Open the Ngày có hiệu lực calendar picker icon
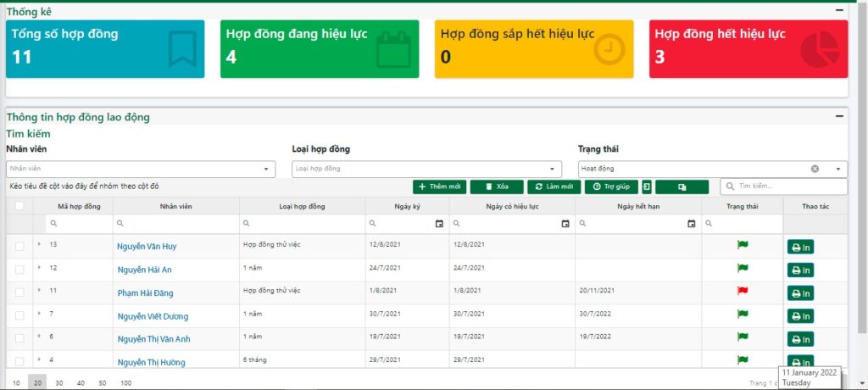Viewport: 868px width, 390px height. [565, 224]
